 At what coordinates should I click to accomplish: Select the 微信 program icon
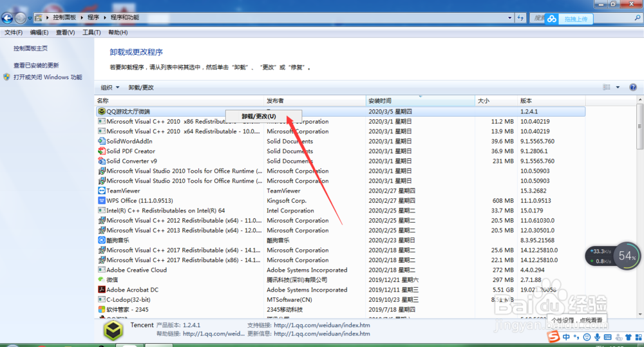coord(102,279)
